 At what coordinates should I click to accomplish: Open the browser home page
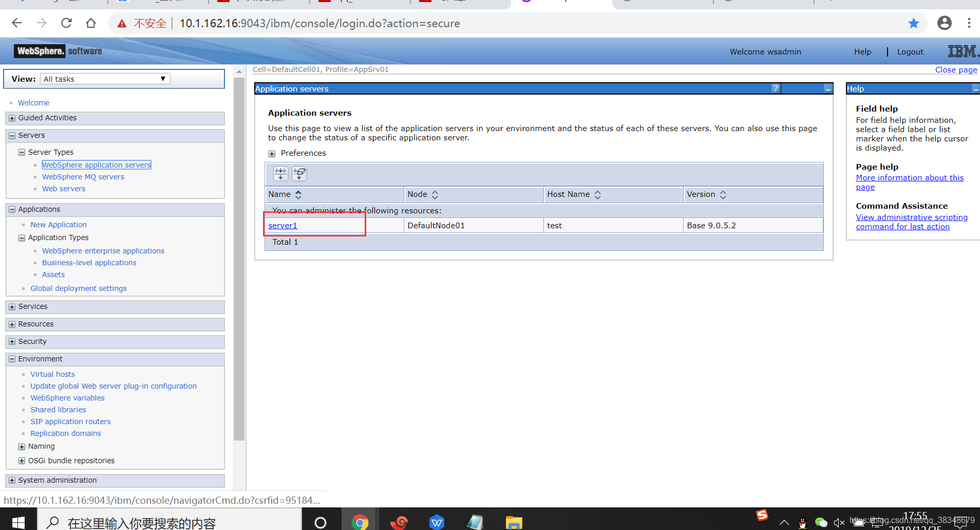click(x=91, y=23)
